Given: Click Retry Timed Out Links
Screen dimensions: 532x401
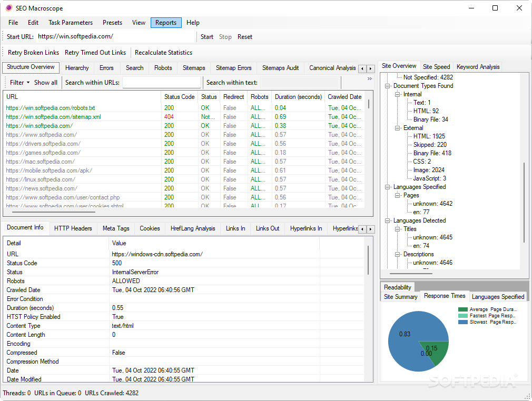Looking at the screenshot, I should (x=95, y=53).
